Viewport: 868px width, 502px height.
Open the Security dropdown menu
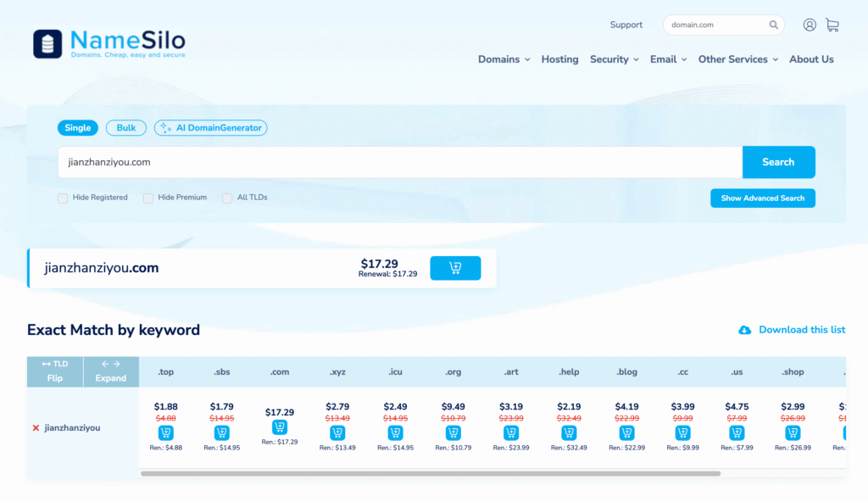pyautogui.click(x=615, y=59)
